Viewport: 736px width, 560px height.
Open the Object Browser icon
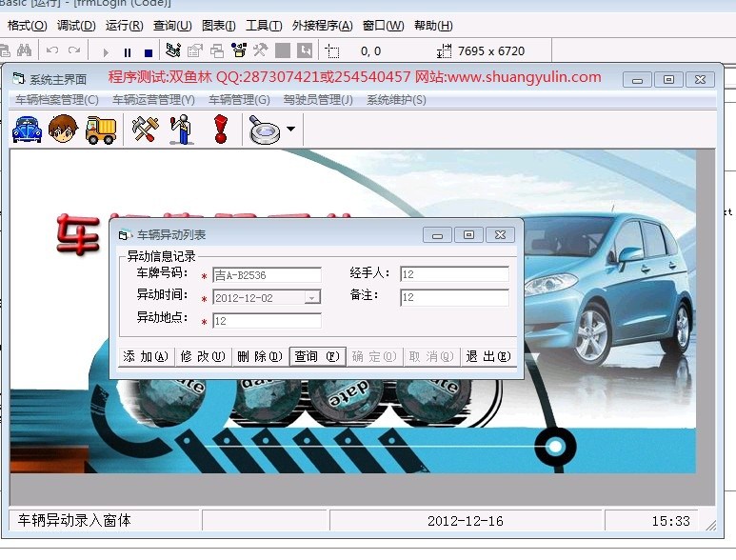(x=239, y=50)
